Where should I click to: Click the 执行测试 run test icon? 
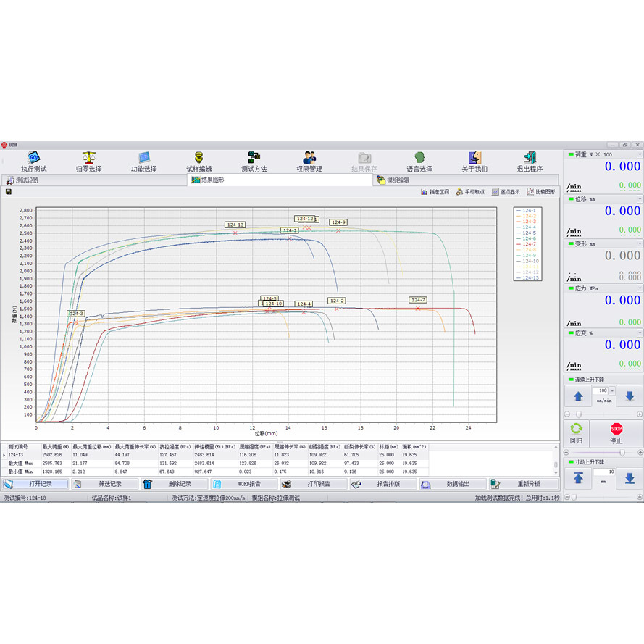coord(33,158)
